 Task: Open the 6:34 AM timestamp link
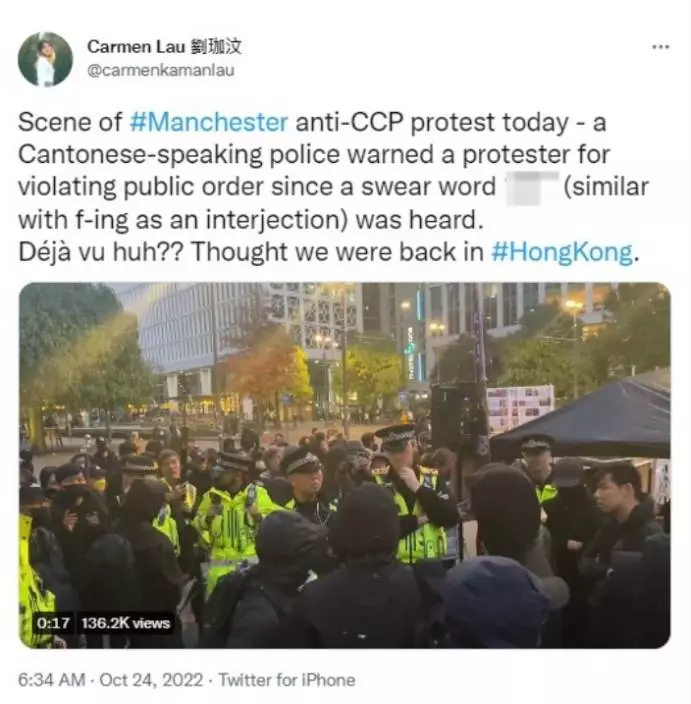click(x=51, y=680)
